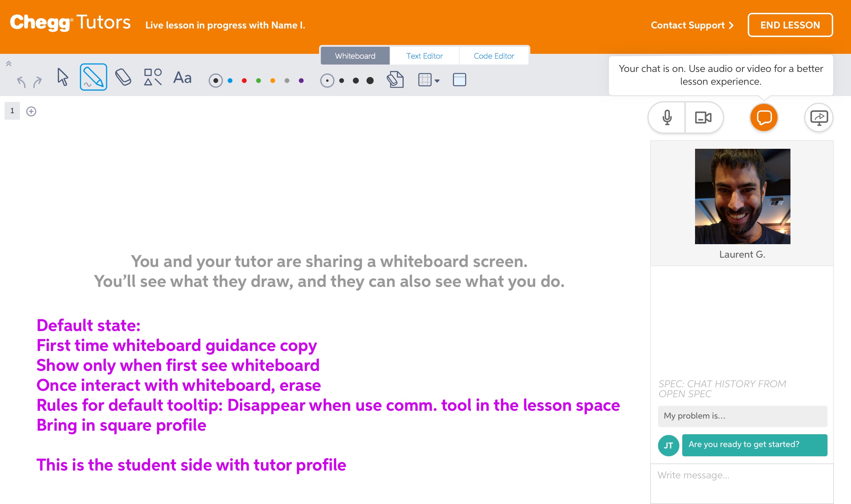Image resolution: width=851 pixels, height=504 pixels.
Task: Click the Chegg Tutors logo
Action: coord(70,22)
